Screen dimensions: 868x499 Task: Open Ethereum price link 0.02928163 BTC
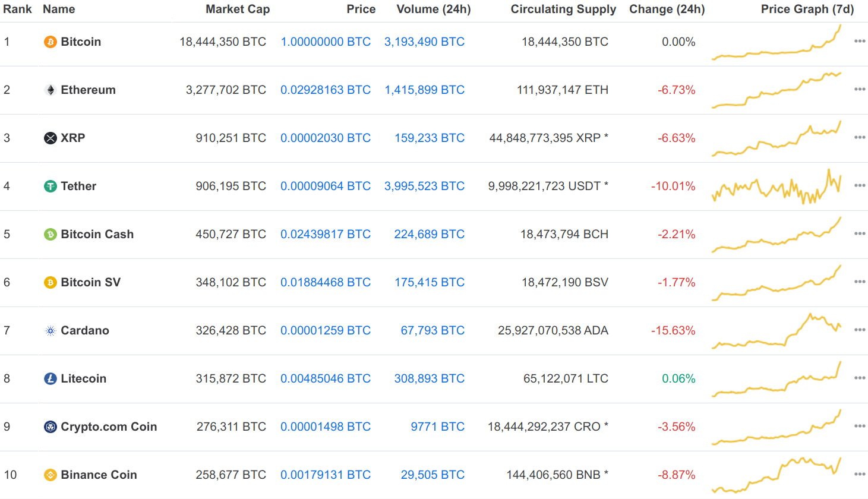[326, 90]
